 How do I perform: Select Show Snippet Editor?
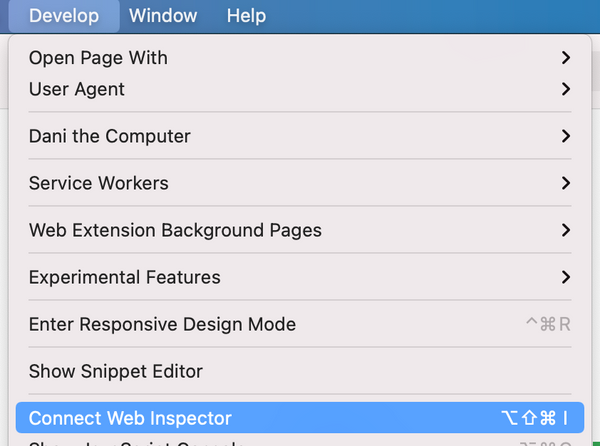pyautogui.click(x=116, y=371)
